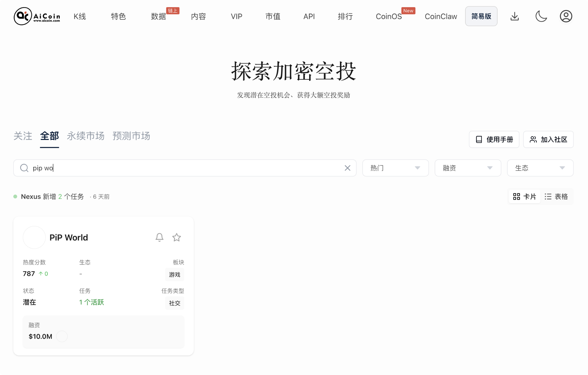Open the 使用手册 user manual

click(x=494, y=139)
